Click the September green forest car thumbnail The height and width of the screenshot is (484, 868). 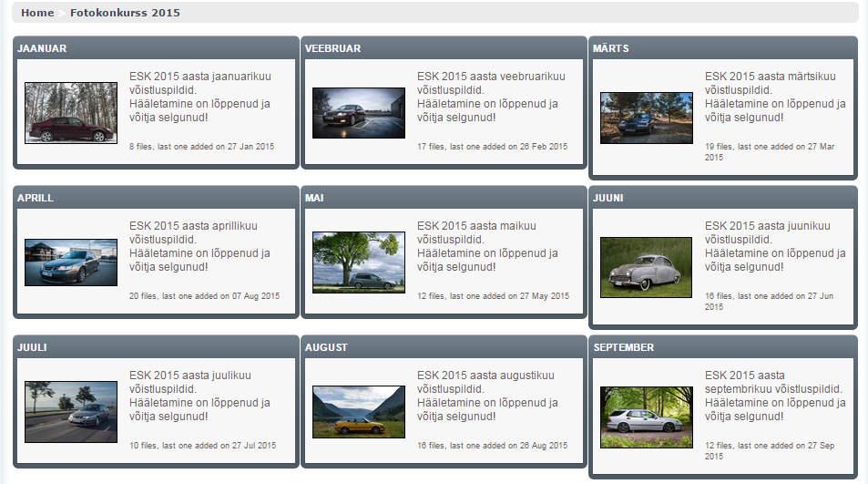(x=646, y=417)
